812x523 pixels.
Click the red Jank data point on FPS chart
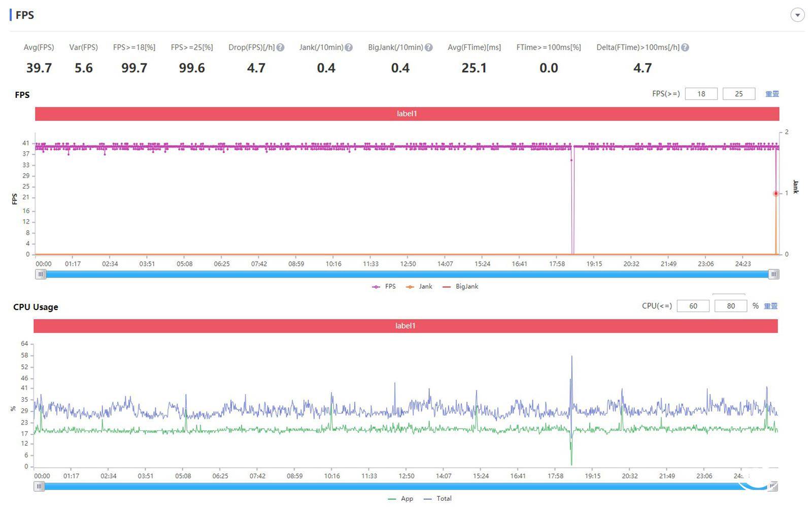point(775,193)
